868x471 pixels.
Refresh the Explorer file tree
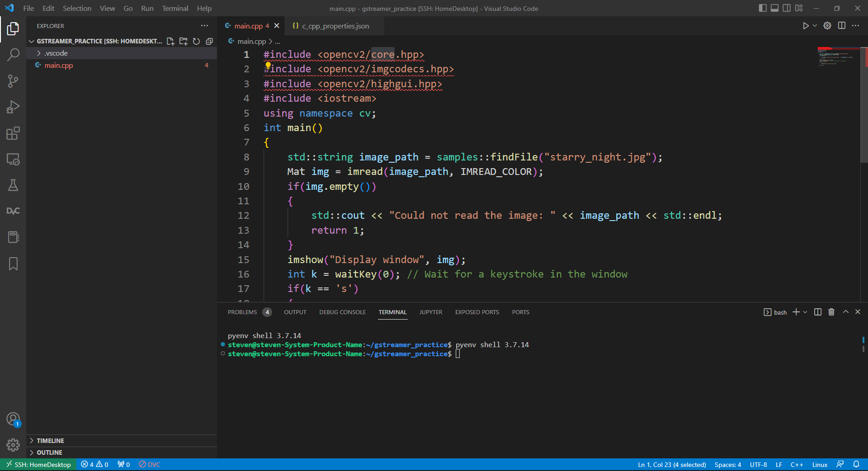[x=196, y=41]
